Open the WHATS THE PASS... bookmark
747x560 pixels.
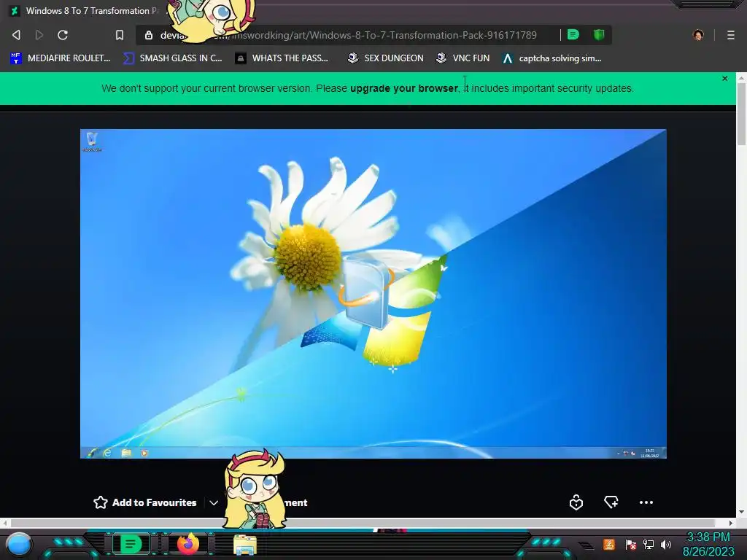point(282,58)
